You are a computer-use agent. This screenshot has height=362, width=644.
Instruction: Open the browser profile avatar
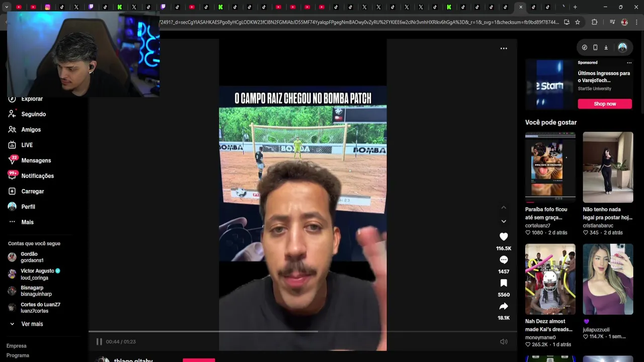pyautogui.click(x=624, y=22)
